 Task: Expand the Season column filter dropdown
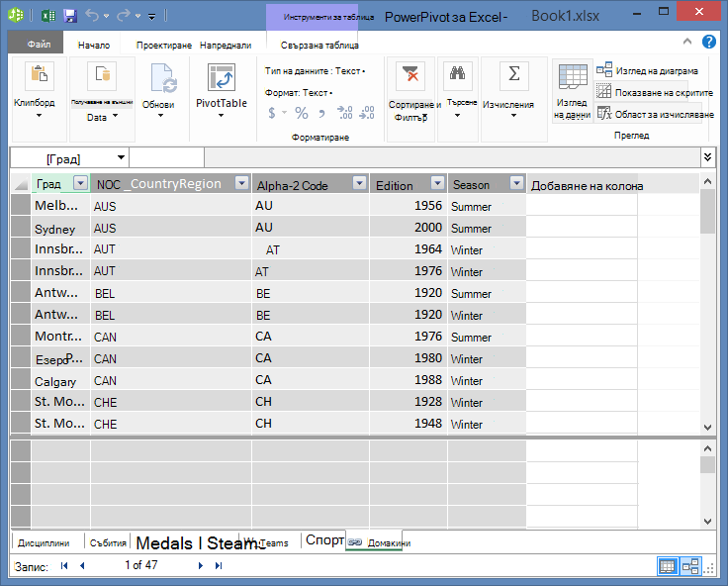click(516, 183)
